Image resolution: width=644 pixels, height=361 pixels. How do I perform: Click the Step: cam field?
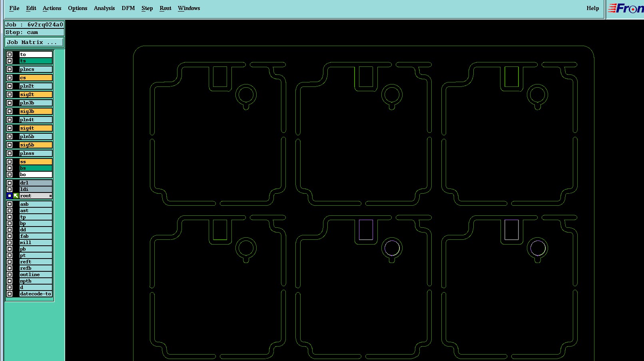click(34, 32)
